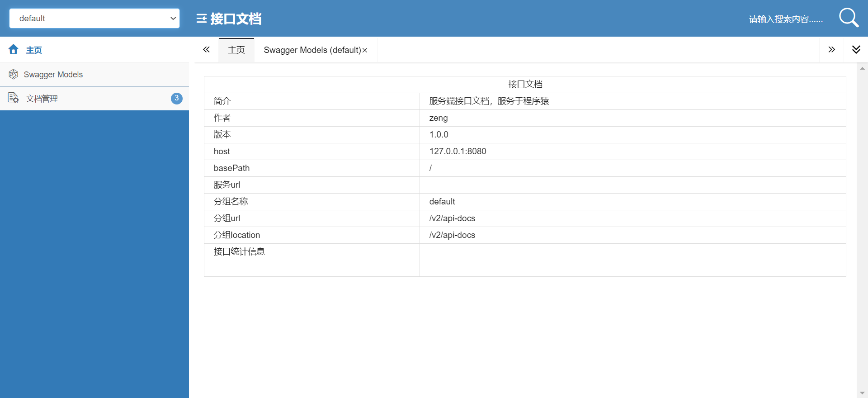Screen dimensions: 868x398
Task: Click the description 服务端接口文档，服务于程序猿
Action: point(489,101)
